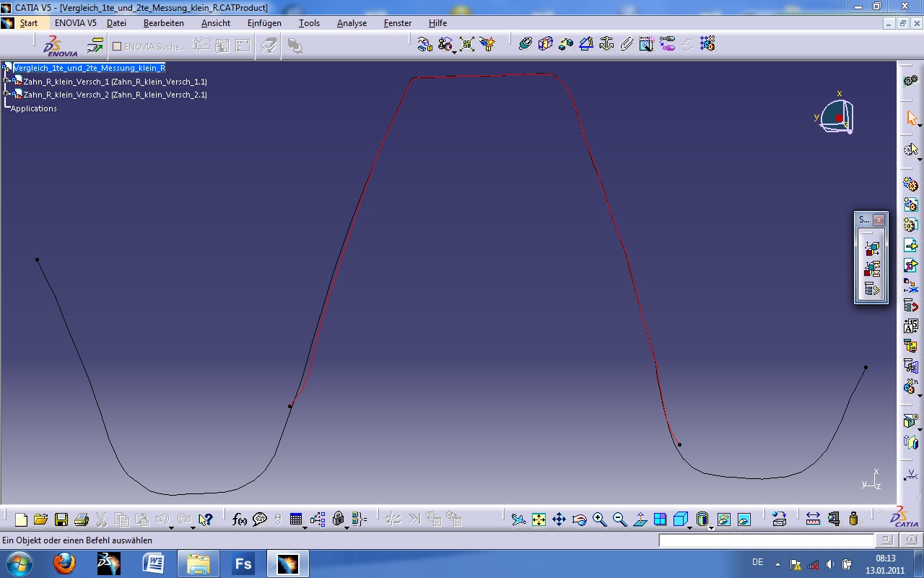
Task: Activate Fly mode airplane icon
Action: 518,519
